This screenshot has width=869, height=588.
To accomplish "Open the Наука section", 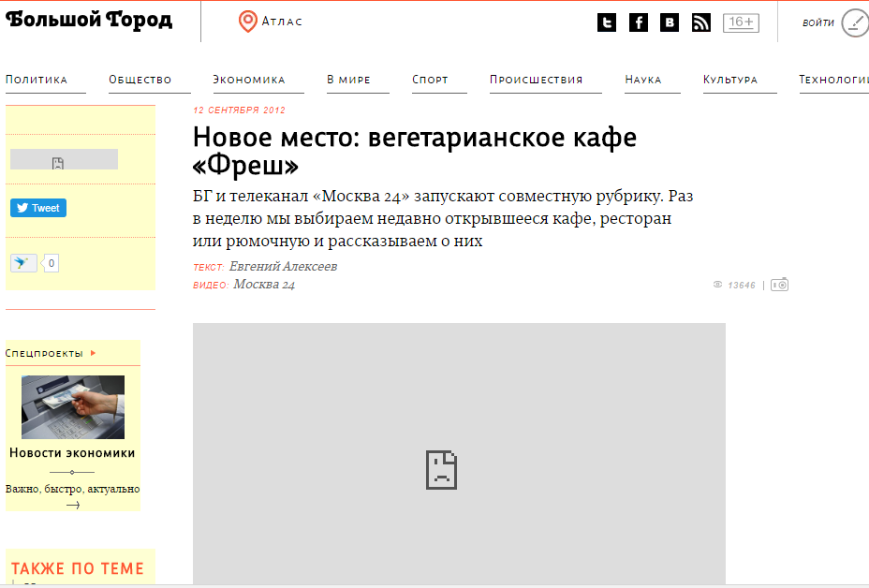I will 643,80.
